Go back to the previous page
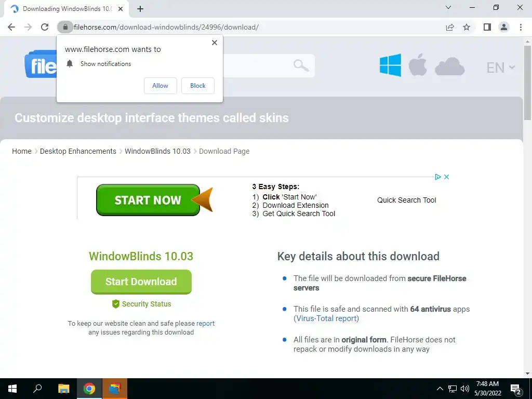Viewport: 532px width, 399px height. pos(11,27)
